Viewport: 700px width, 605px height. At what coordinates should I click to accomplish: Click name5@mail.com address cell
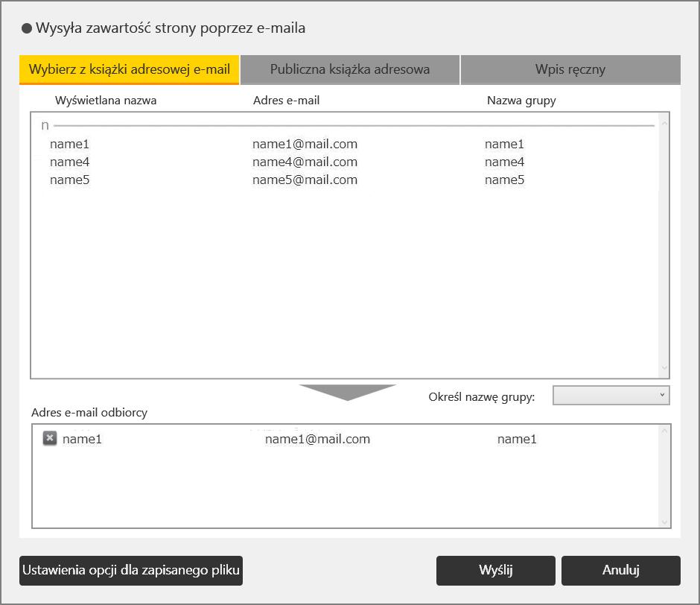point(305,180)
